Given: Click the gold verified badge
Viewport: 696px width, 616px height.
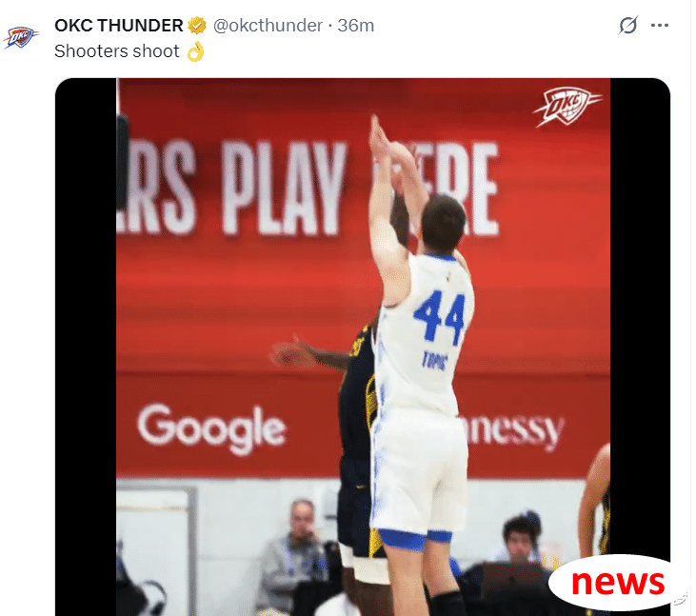Looking at the screenshot, I should (x=197, y=26).
